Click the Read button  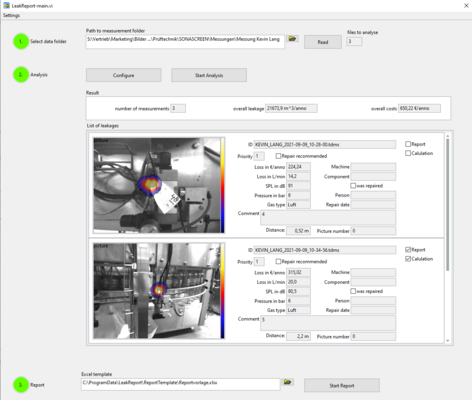point(323,42)
